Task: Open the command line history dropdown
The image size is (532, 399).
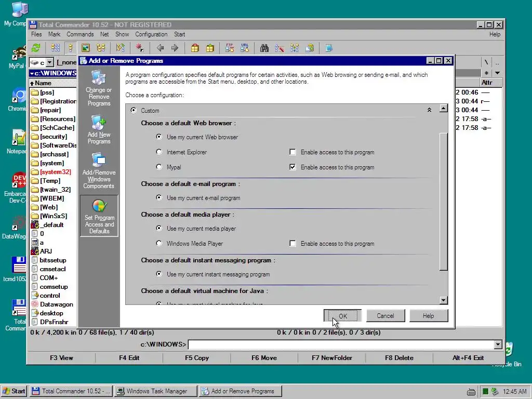Action: 498,345
